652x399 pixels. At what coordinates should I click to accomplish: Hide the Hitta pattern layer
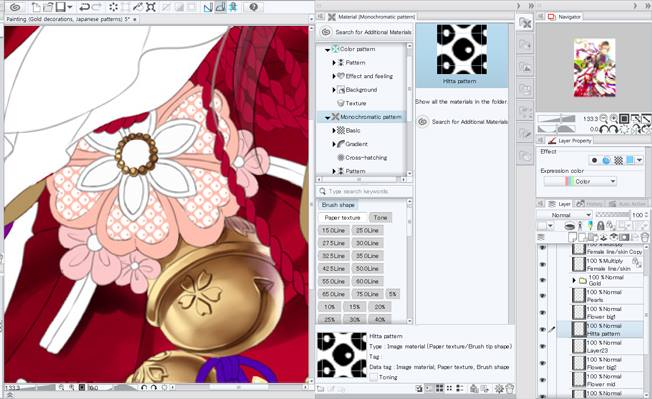[x=542, y=330]
